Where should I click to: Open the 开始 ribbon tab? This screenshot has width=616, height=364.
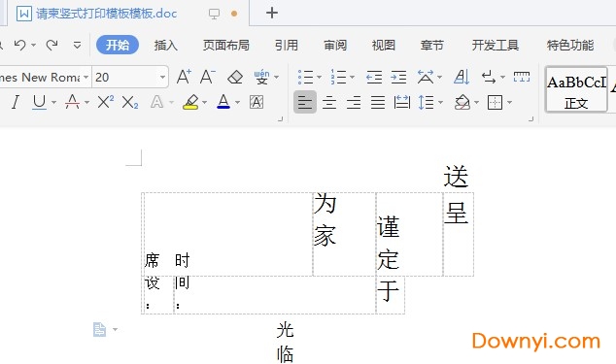118,45
